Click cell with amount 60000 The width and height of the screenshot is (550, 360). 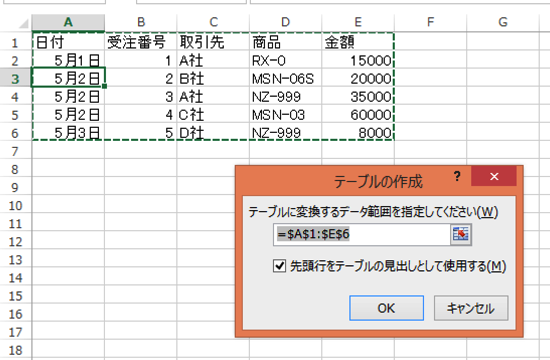click(x=358, y=114)
